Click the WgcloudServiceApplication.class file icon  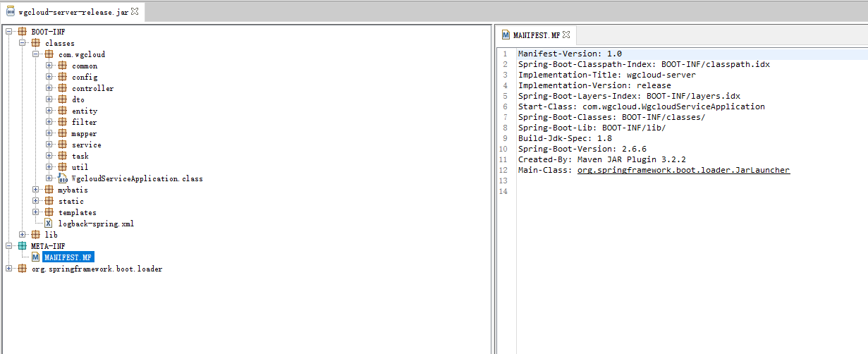[x=63, y=178]
